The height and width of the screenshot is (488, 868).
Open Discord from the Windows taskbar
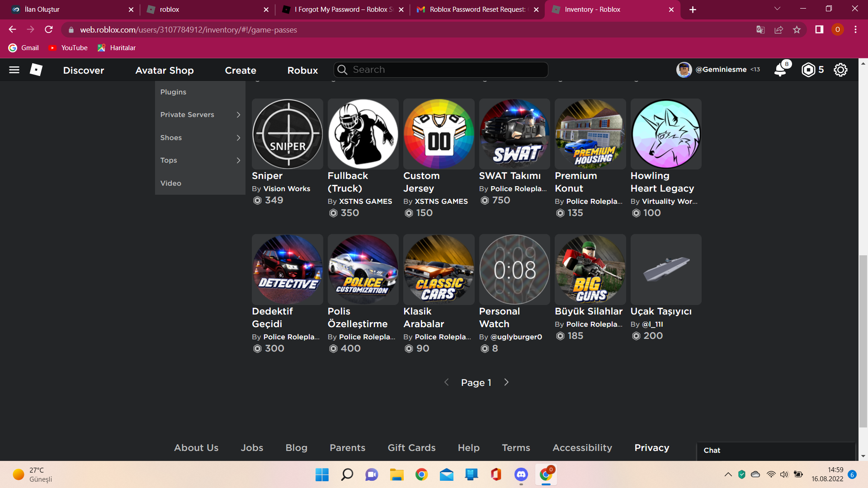click(521, 474)
